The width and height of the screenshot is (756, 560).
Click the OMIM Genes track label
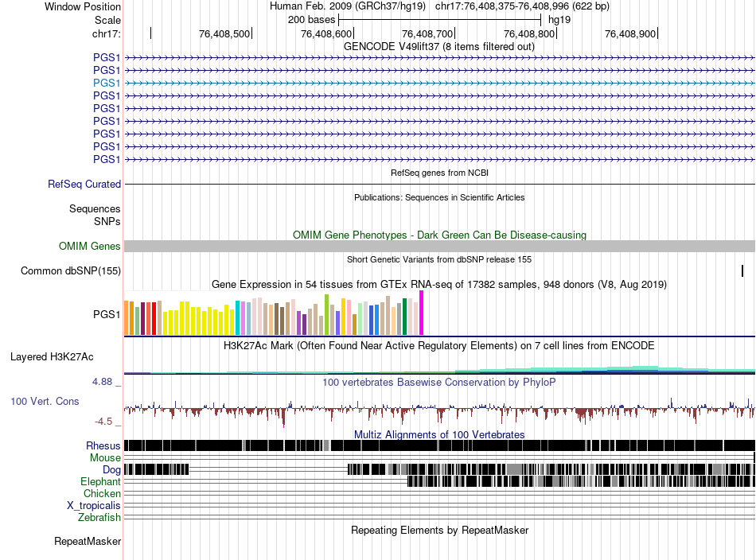(90, 247)
